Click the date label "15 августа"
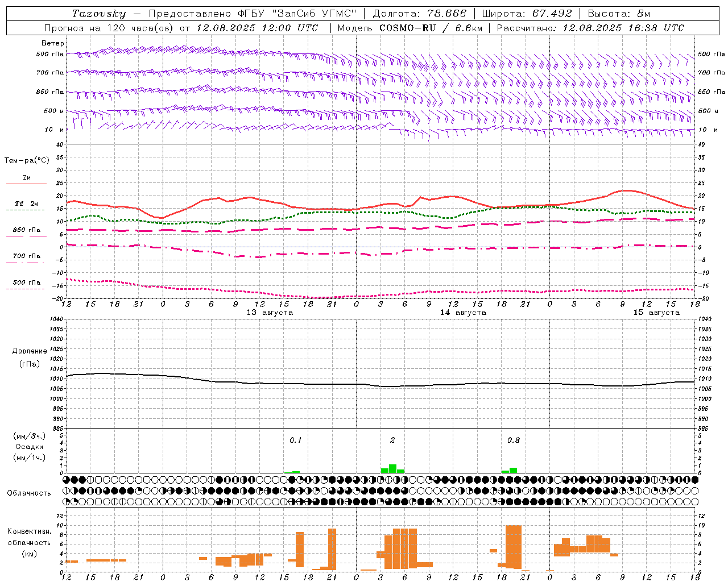The width and height of the screenshot is (728, 582). point(656,313)
